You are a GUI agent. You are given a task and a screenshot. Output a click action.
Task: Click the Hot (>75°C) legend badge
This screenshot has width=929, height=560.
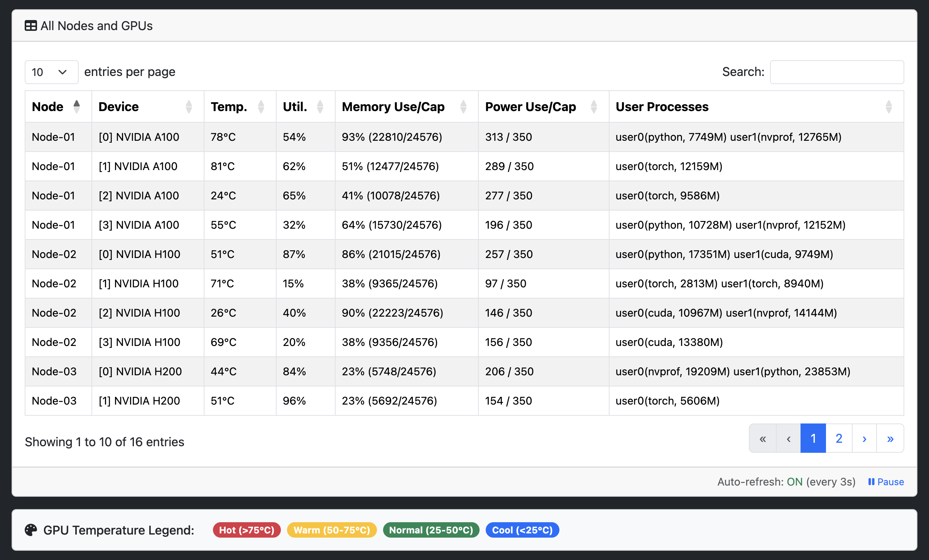tap(247, 530)
